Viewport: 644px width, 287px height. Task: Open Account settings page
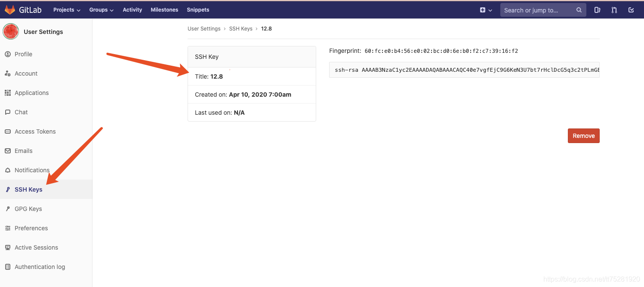(26, 73)
